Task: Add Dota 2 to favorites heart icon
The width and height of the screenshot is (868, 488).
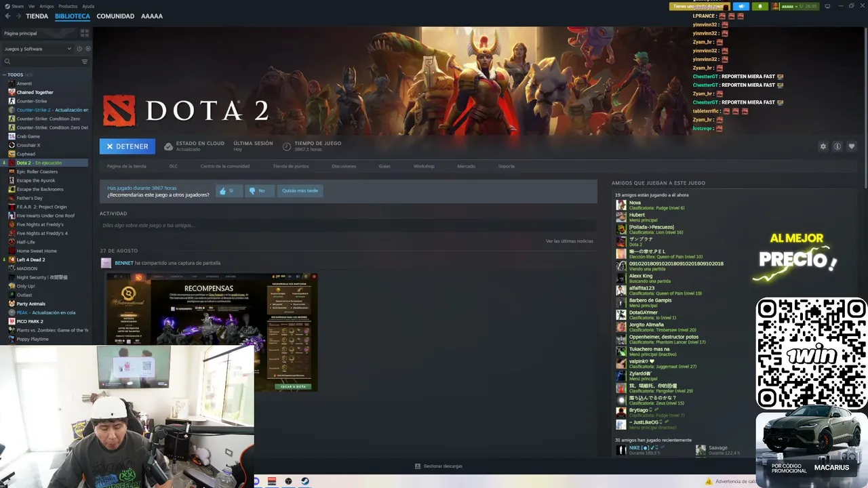Action: (852, 146)
